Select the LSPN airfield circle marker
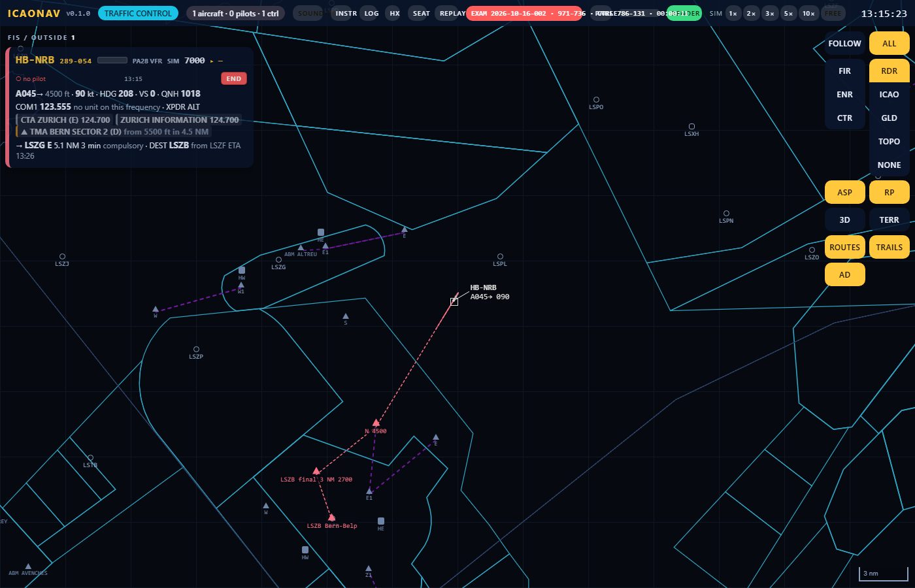 click(726, 214)
